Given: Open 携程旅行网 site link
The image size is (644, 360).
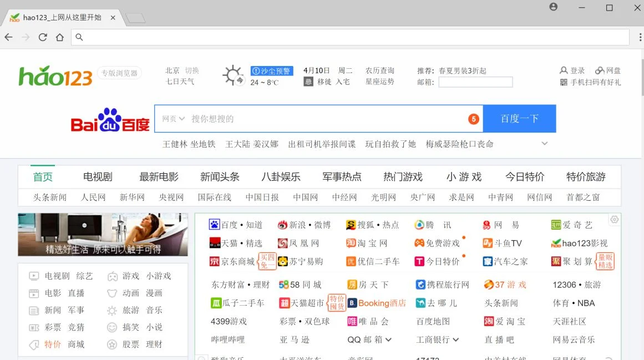Looking at the screenshot, I should (442, 285).
